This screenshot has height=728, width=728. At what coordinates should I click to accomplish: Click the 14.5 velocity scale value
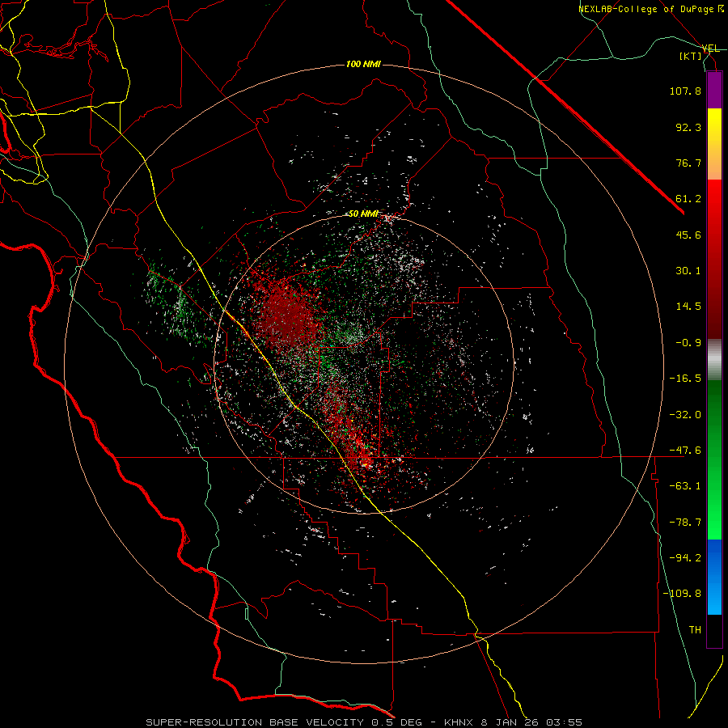coord(688,307)
